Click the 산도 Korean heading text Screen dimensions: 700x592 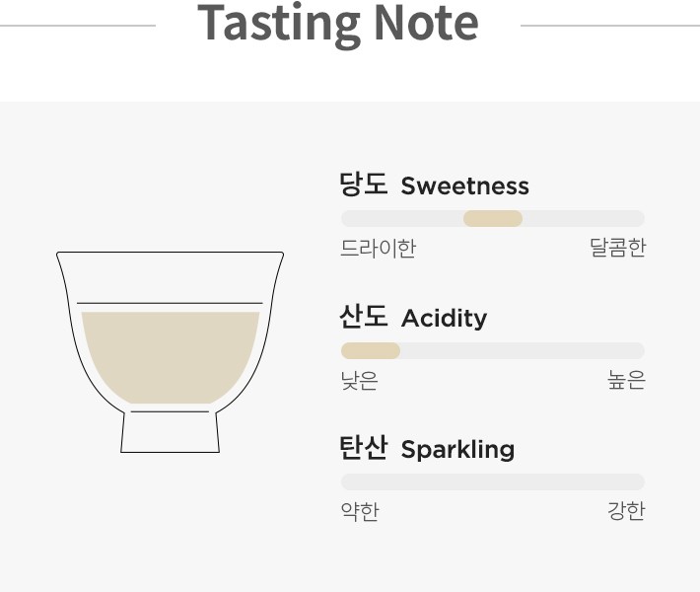(364, 317)
